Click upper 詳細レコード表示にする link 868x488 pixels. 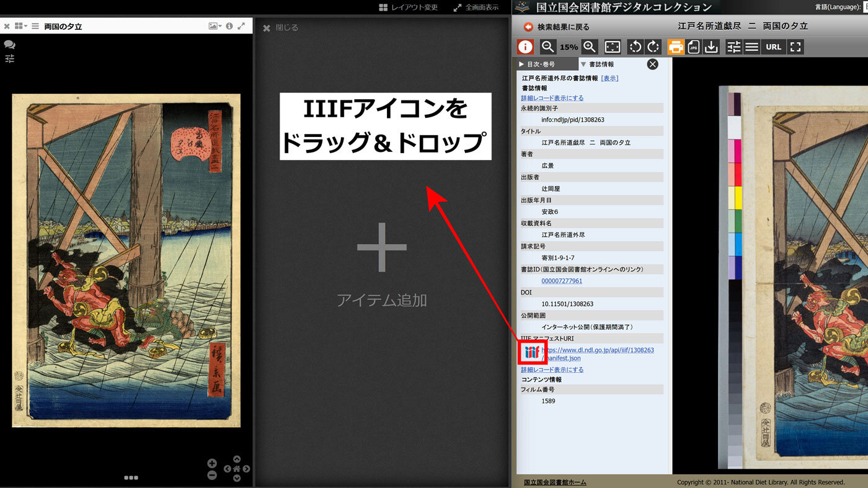[552, 98]
